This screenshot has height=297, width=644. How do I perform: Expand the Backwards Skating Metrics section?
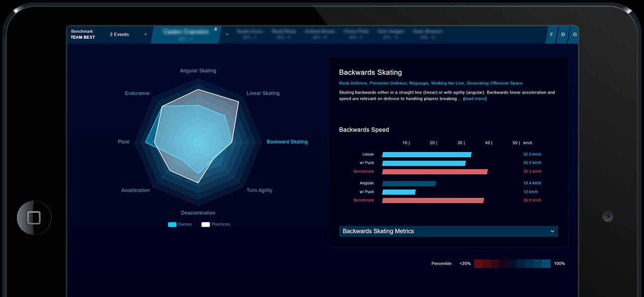(x=447, y=231)
